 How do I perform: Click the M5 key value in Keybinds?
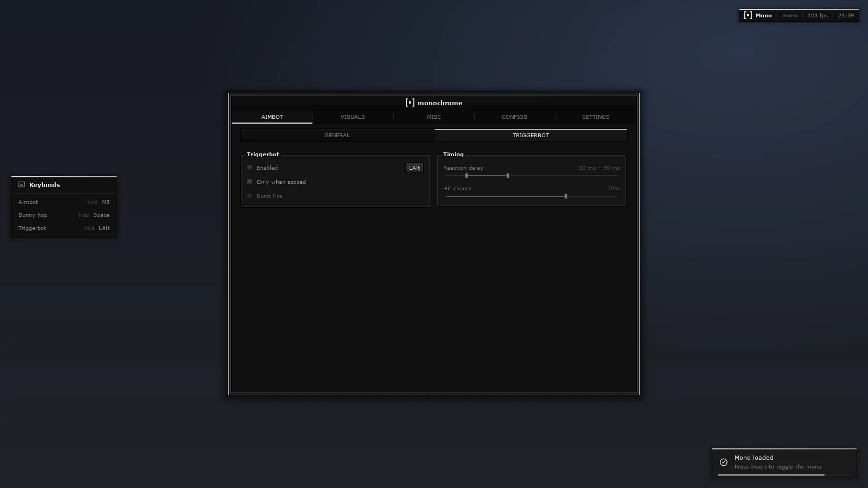106,202
